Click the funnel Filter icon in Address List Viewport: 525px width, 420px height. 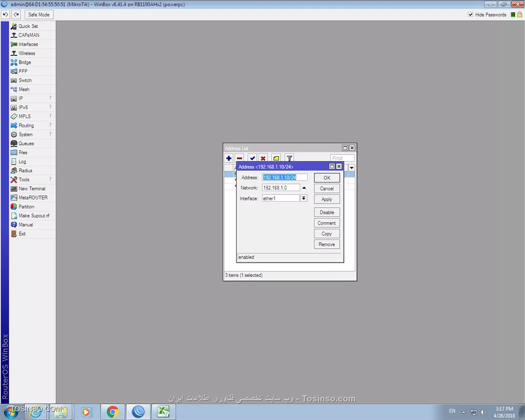pos(289,158)
